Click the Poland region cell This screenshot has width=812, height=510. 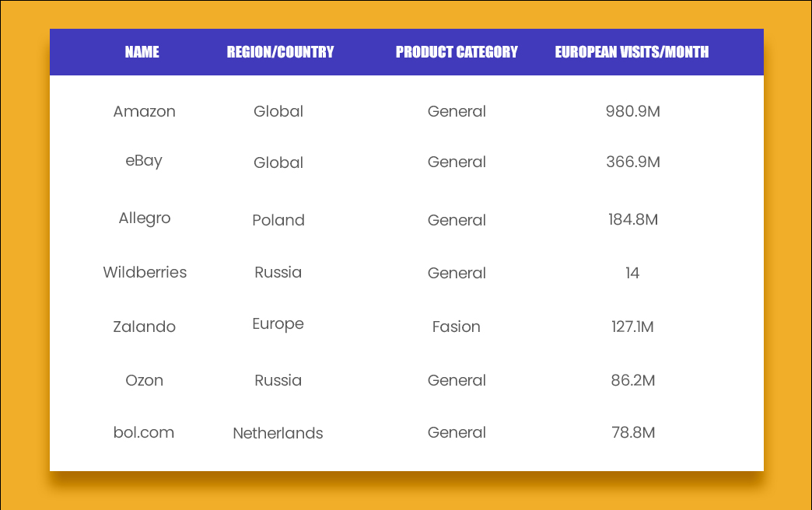tap(278, 220)
